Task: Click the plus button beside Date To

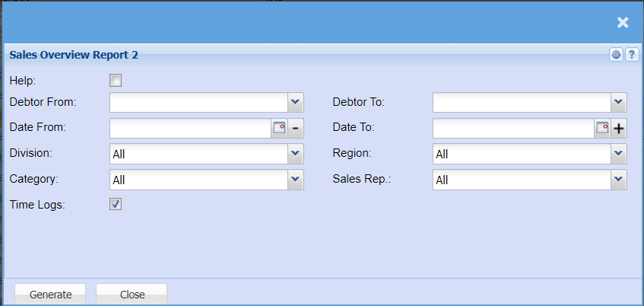Action: coord(619,128)
